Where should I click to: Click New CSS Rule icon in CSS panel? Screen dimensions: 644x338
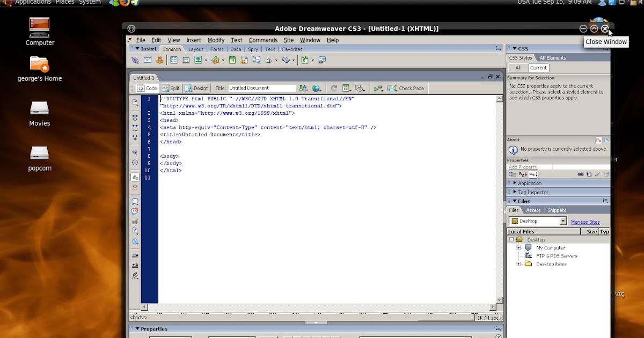(589, 174)
